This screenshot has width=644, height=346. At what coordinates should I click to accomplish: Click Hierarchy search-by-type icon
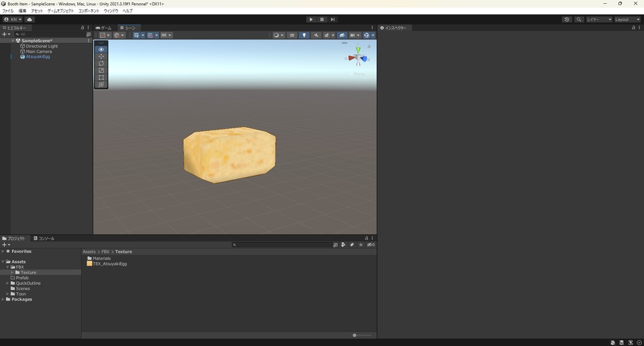(88, 35)
